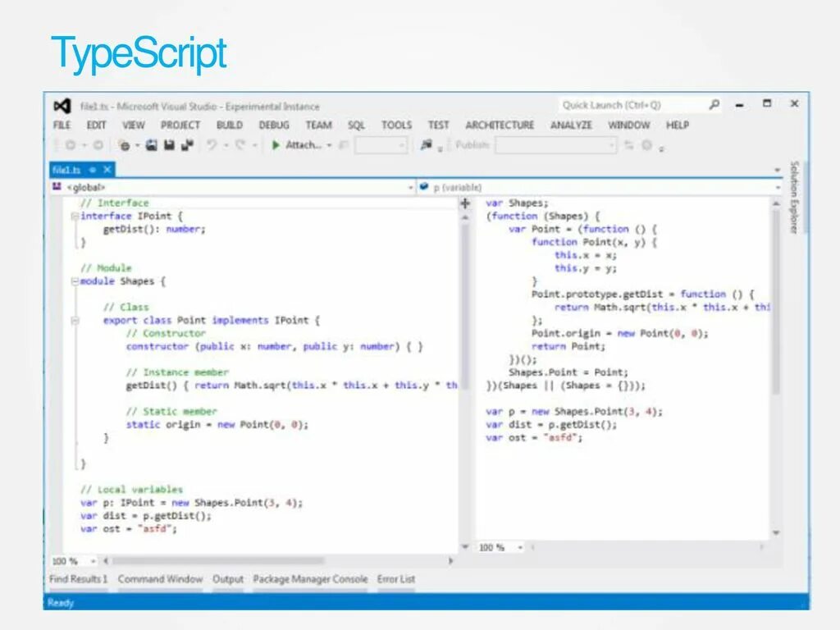Open the EDIT menu
840x630 pixels.
click(97, 126)
